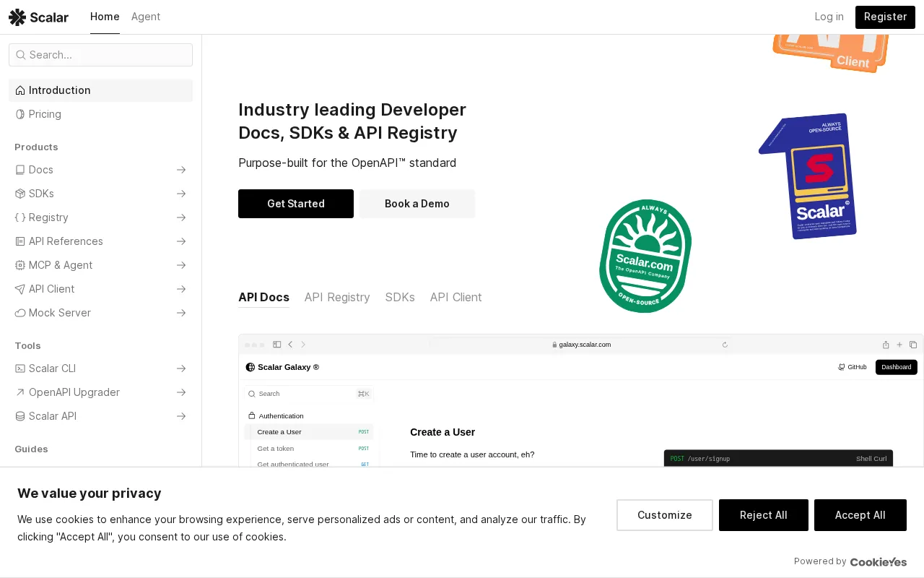Click the search magnifier icon in sidebar
Image resolution: width=924 pixels, height=578 pixels.
tap(21, 55)
